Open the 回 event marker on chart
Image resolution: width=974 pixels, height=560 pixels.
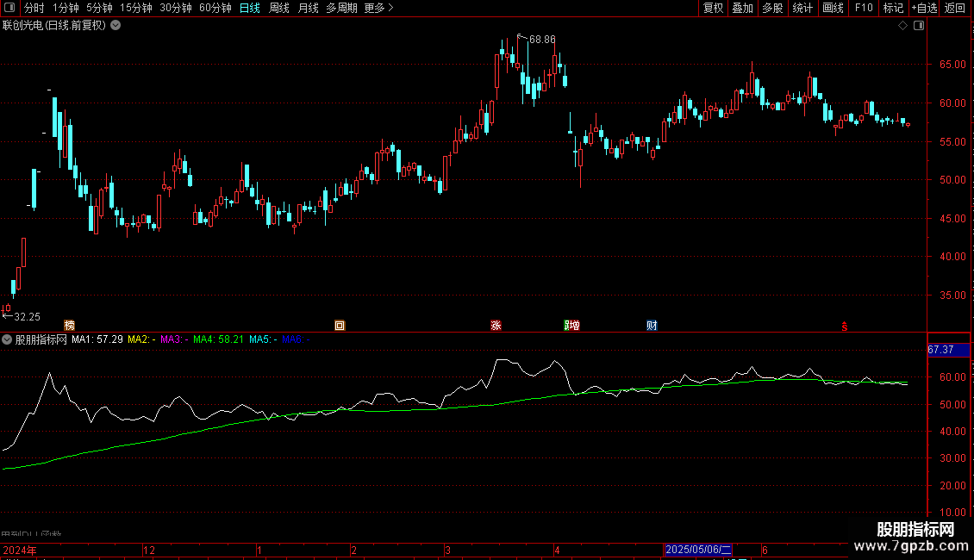(x=339, y=326)
